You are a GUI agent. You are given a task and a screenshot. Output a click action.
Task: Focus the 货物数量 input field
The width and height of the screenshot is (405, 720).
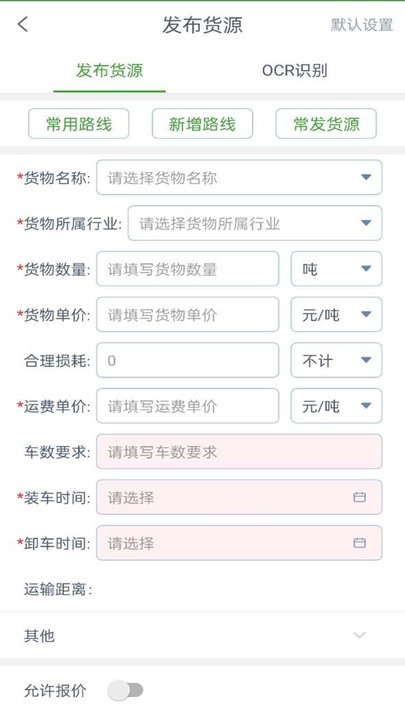[187, 269]
